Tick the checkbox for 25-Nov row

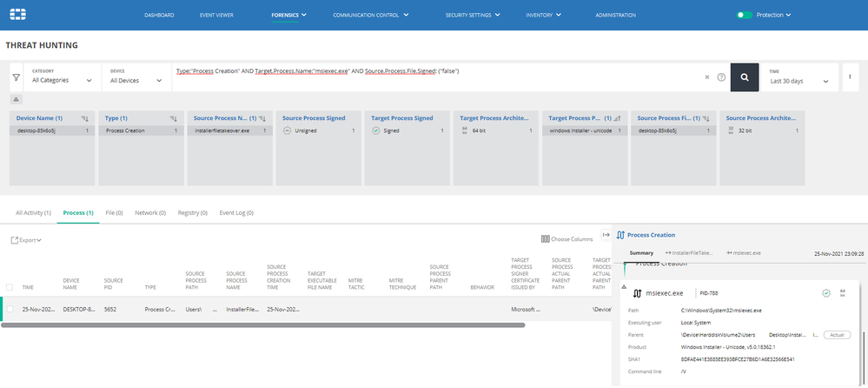[x=10, y=309]
